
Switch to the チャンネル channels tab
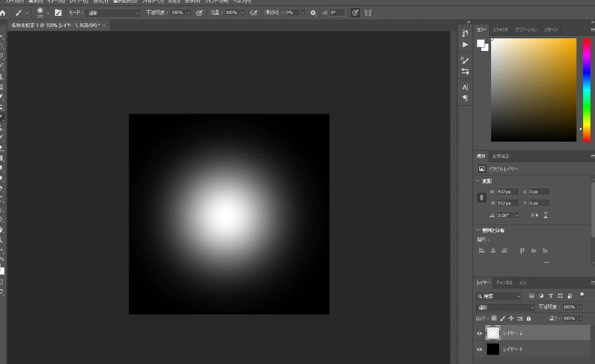point(504,283)
